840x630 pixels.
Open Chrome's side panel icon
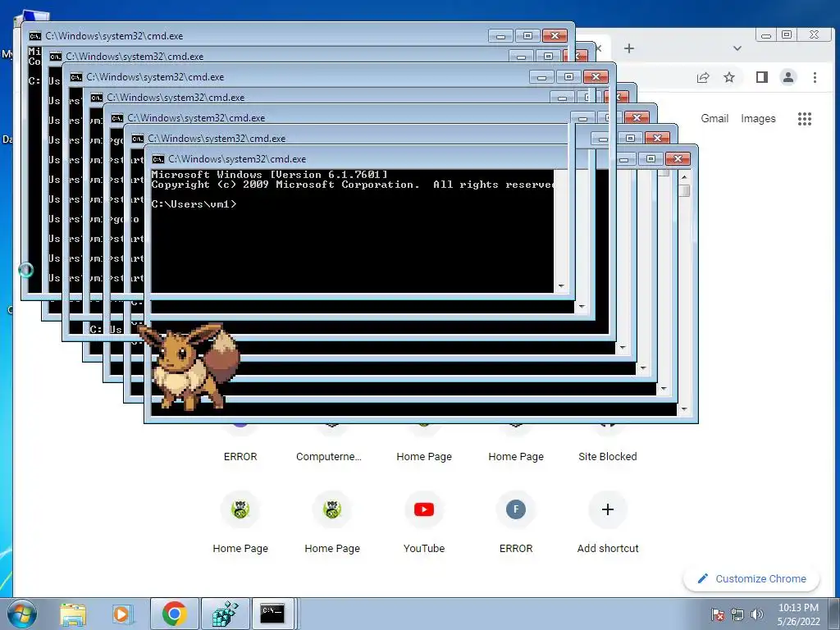tap(762, 78)
